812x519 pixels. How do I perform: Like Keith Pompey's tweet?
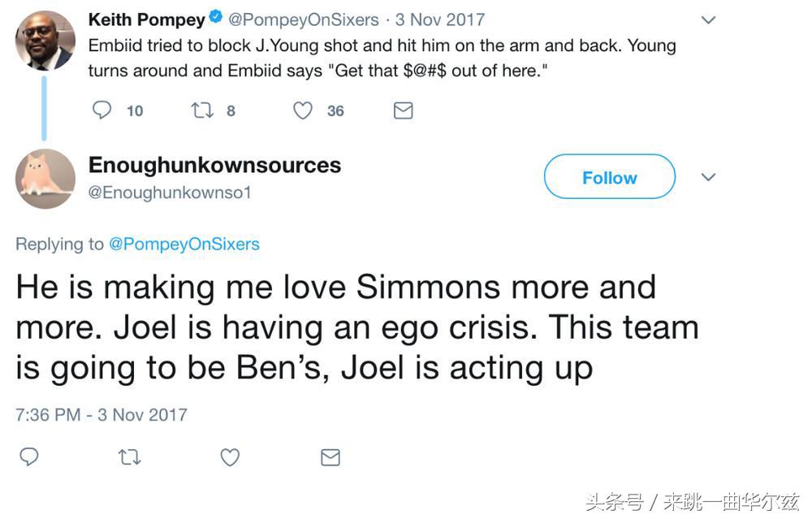[x=303, y=110]
